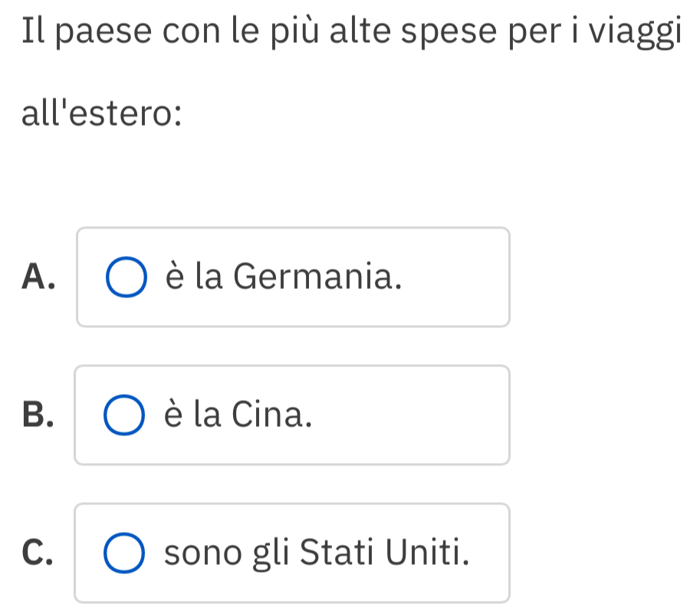Pick answer C's blue circle
Screen dimensions: 700x604
coord(125,553)
